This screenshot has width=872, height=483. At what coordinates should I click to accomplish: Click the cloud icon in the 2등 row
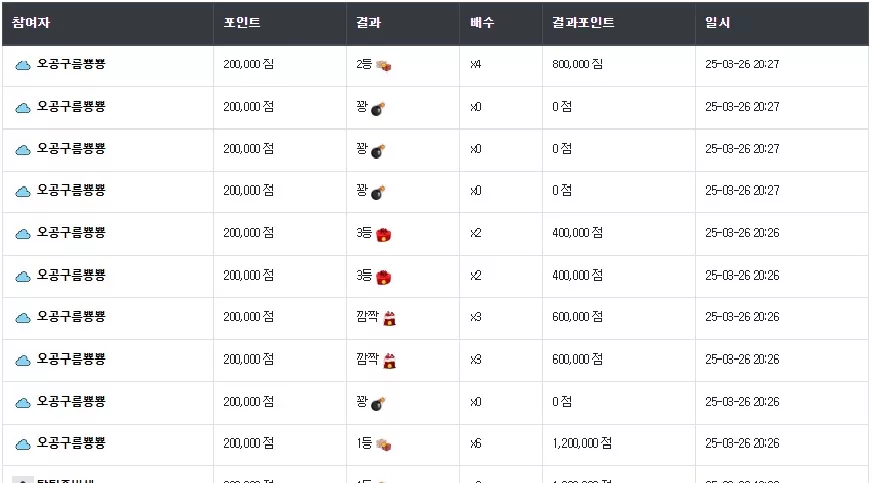pyautogui.click(x=23, y=66)
